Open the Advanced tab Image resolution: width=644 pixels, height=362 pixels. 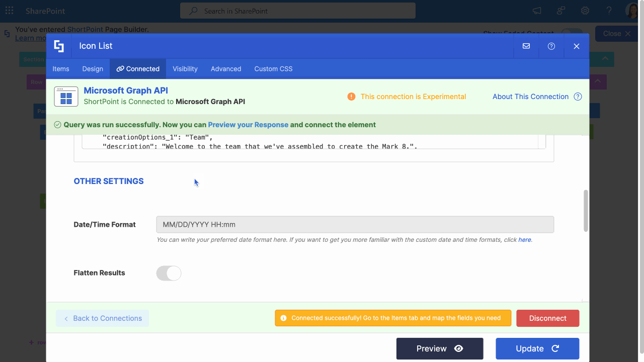[226, 69]
